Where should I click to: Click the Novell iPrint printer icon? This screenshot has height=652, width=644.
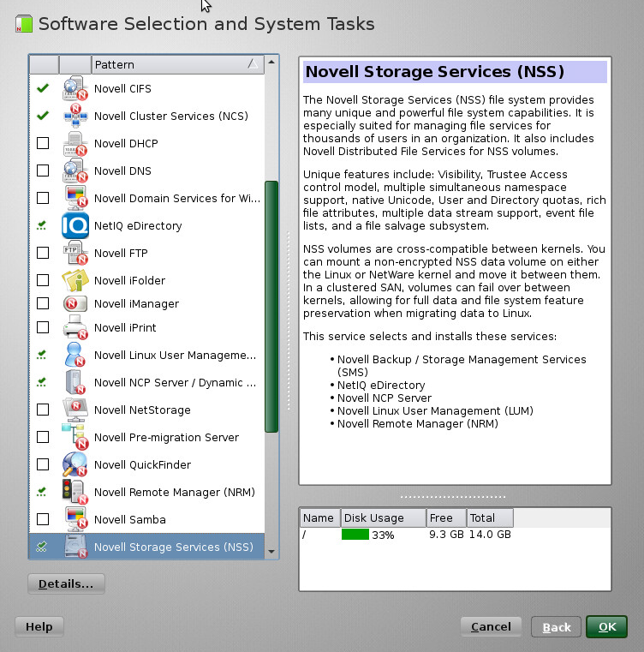(x=75, y=327)
